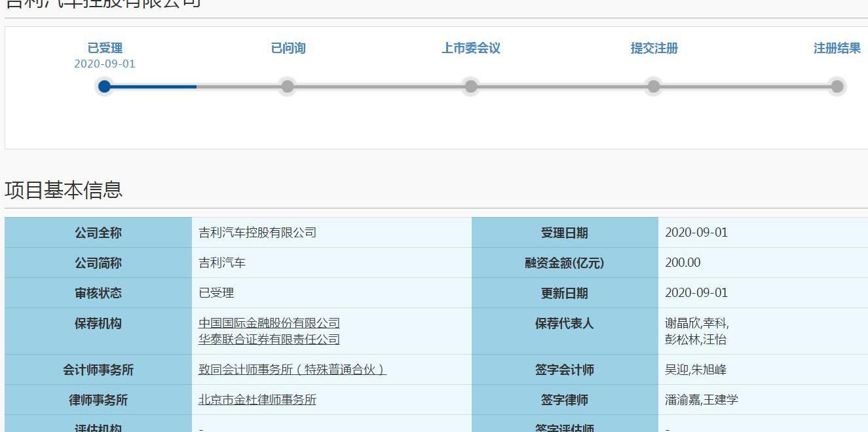Click the 公司全称 row label
Image resolution: width=868 pixels, height=432 pixels.
click(98, 233)
